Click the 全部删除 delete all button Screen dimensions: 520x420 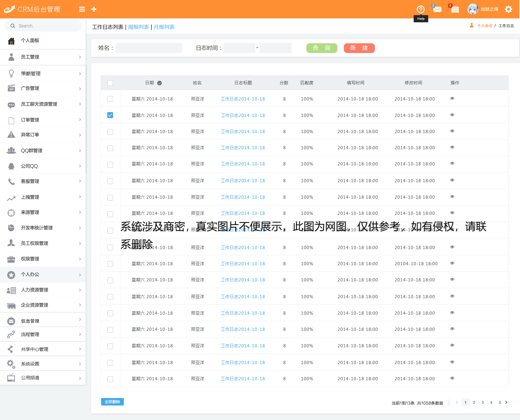112,402
